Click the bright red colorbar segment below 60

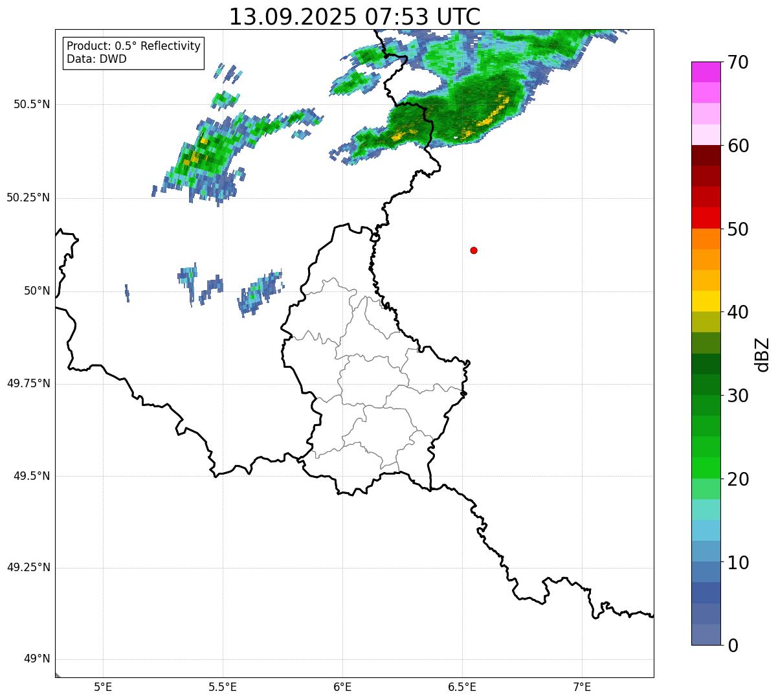coord(706,218)
